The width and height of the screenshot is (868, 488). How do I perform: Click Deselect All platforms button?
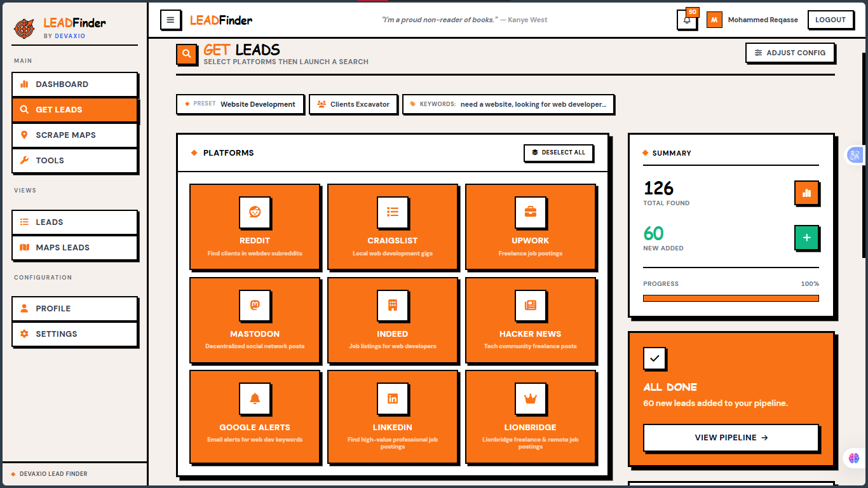coord(559,152)
